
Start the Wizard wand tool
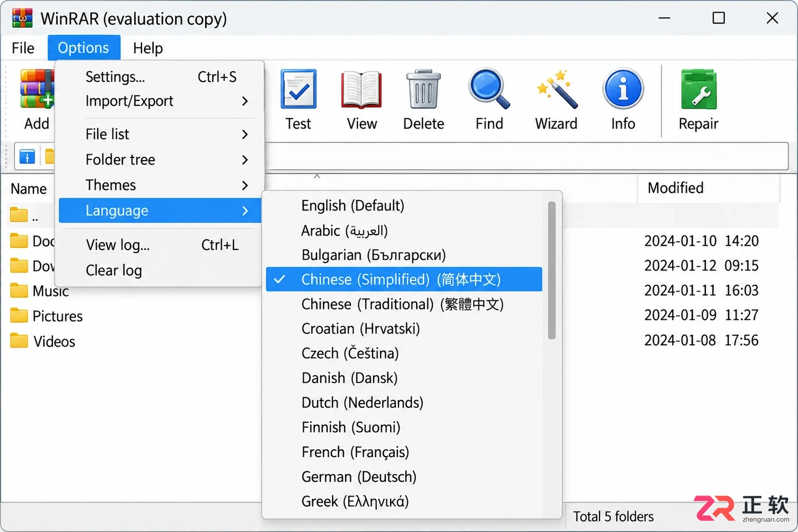click(x=556, y=89)
